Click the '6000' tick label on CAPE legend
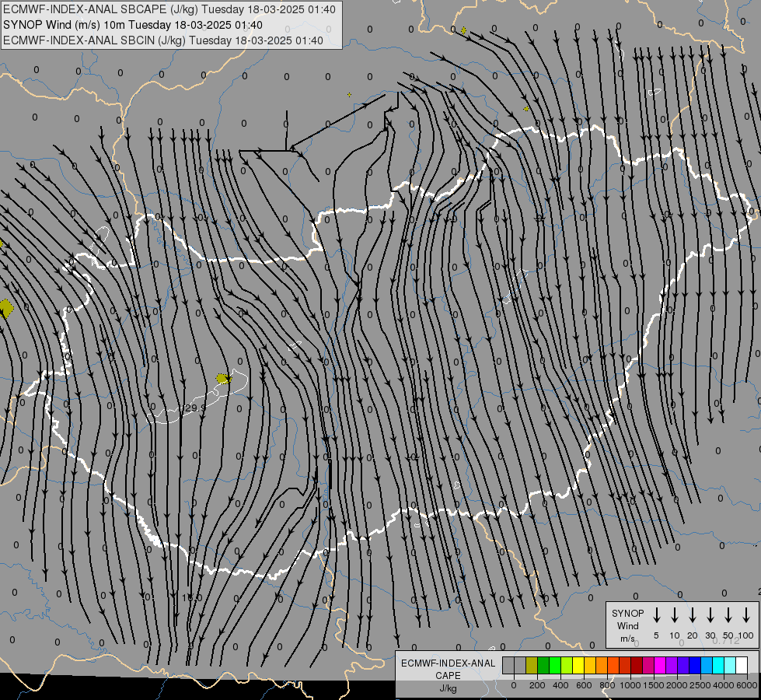This screenshot has height=700, width=761. click(x=746, y=685)
